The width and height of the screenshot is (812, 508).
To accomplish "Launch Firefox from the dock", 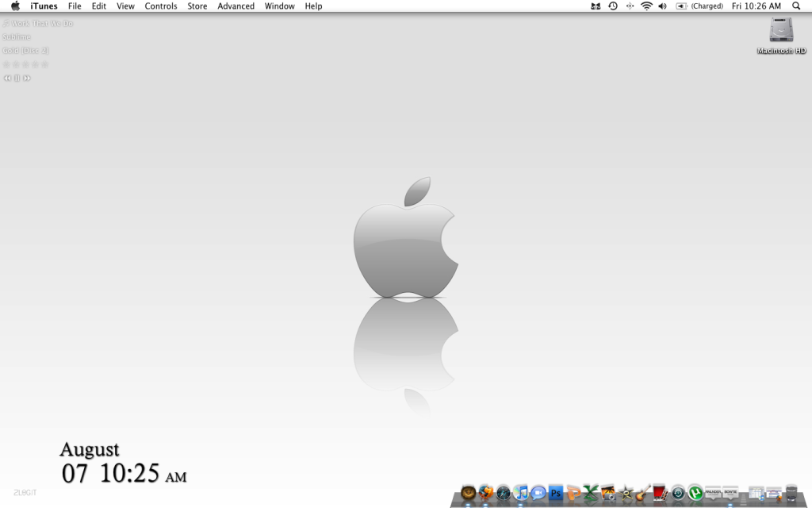I will click(486, 492).
